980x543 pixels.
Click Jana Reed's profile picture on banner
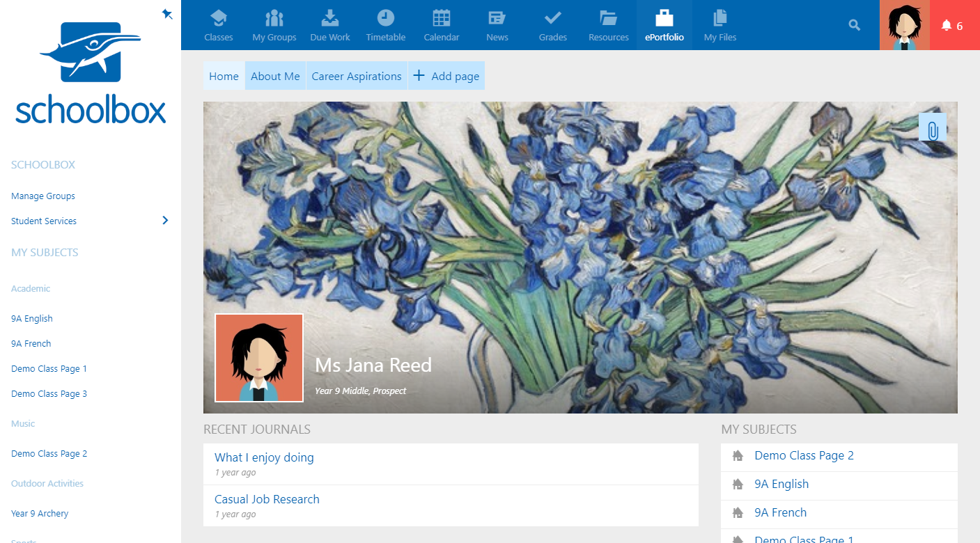259,358
